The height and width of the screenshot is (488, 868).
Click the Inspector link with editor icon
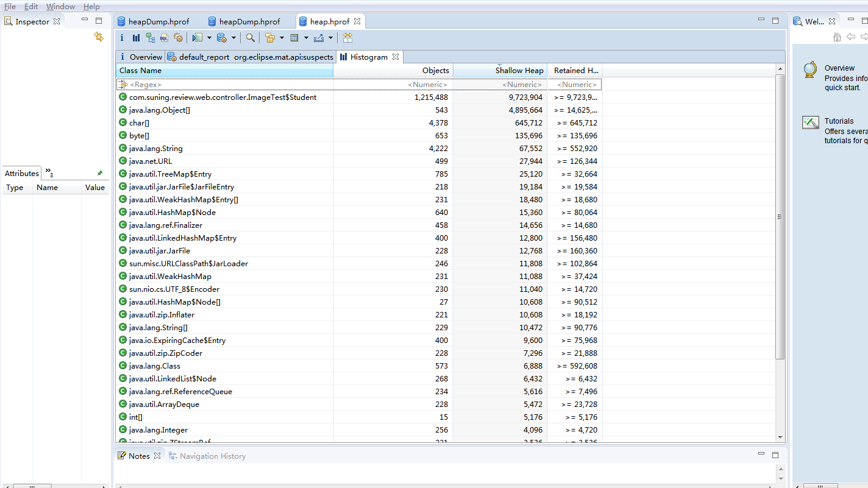click(x=99, y=37)
